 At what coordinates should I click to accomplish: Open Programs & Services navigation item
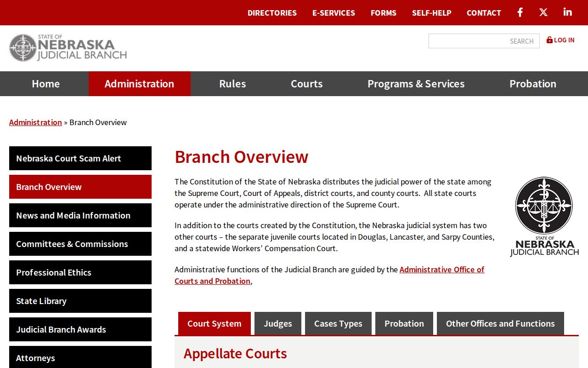tap(416, 84)
